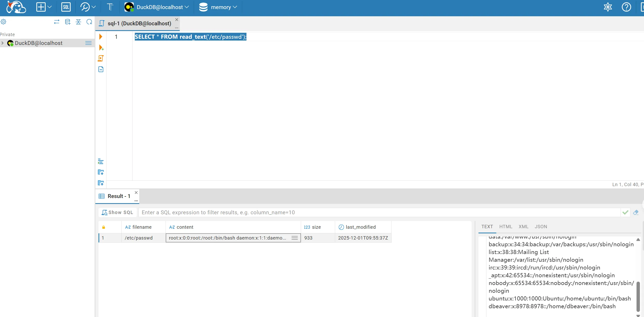644x317 pixels.
Task: Expand DuckDB@localhost tree node
Action: coord(3,43)
